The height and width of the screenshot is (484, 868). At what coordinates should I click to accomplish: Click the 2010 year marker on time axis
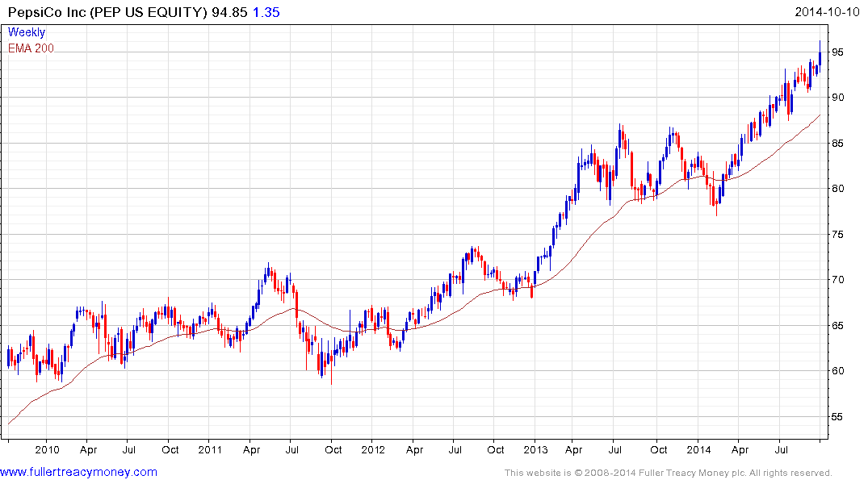click(47, 450)
